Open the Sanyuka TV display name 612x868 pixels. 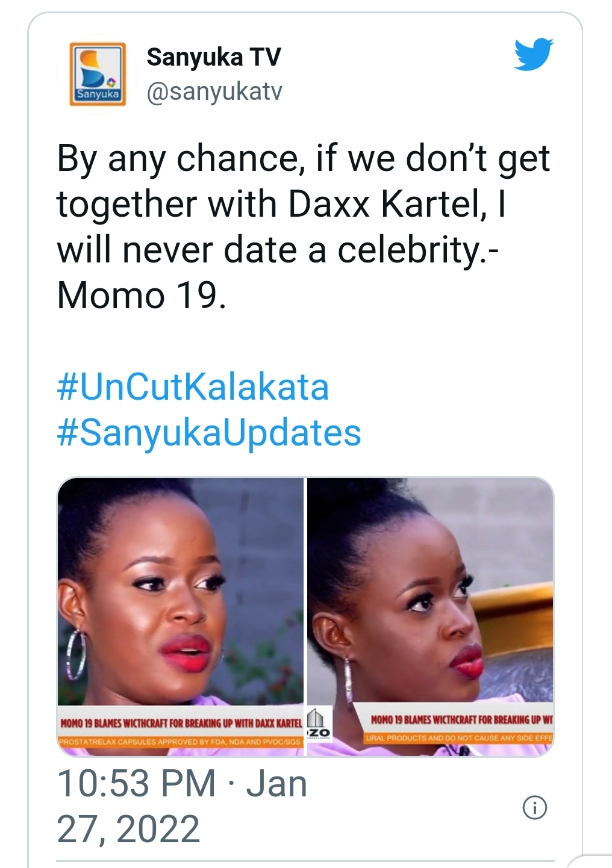pyautogui.click(x=213, y=57)
